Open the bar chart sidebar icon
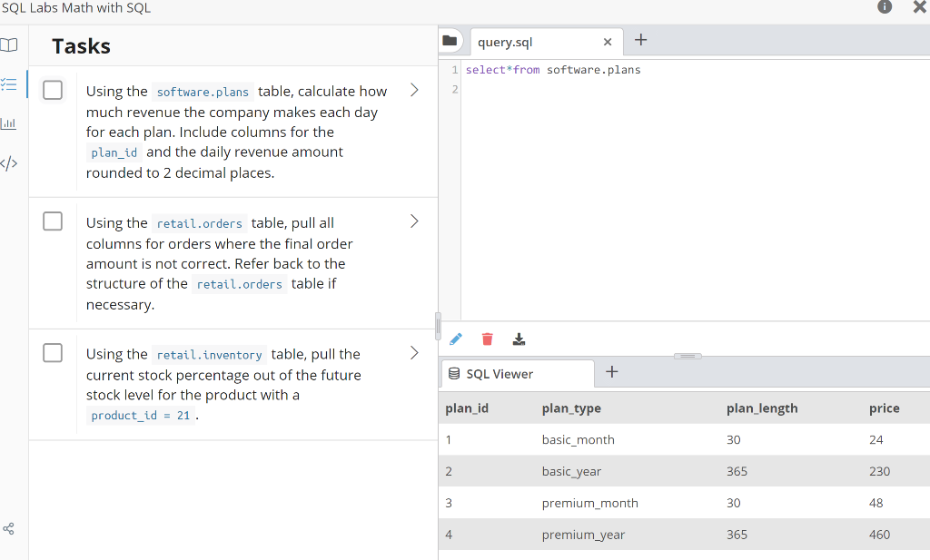Image resolution: width=930 pixels, height=560 pixels. pyautogui.click(x=8, y=123)
